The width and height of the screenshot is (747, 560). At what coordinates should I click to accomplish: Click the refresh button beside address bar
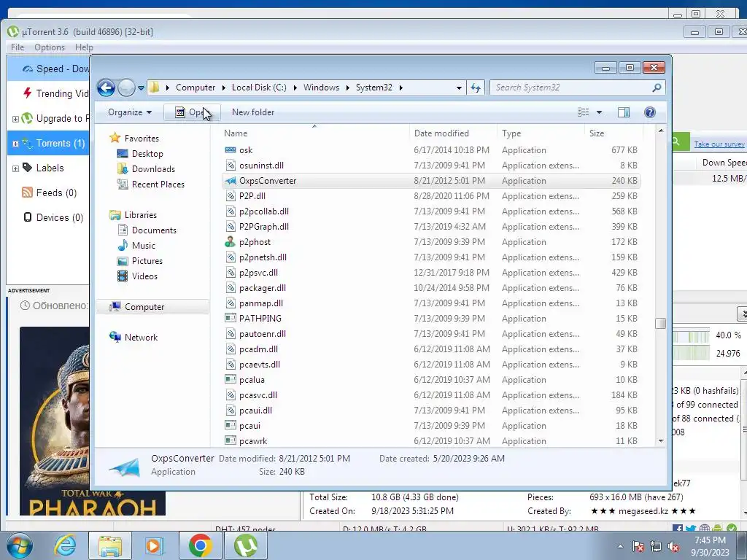476,87
